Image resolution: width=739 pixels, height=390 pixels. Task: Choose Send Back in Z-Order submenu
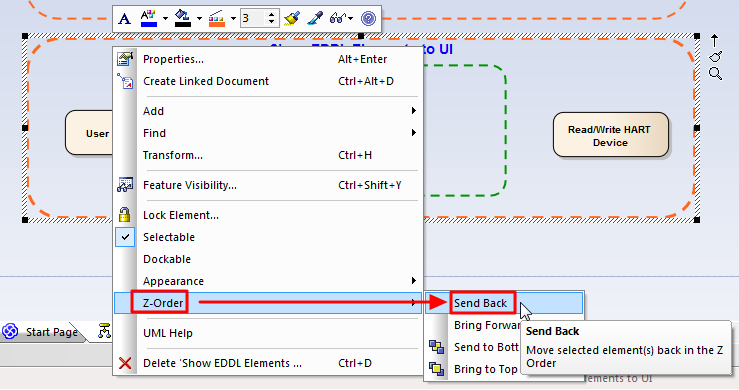504,303
